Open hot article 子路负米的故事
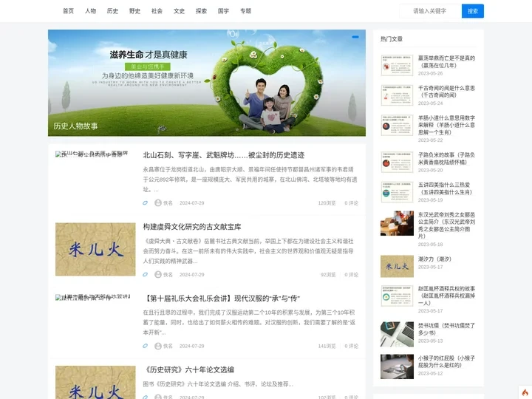532x399 pixels. pyautogui.click(x=446, y=158)
